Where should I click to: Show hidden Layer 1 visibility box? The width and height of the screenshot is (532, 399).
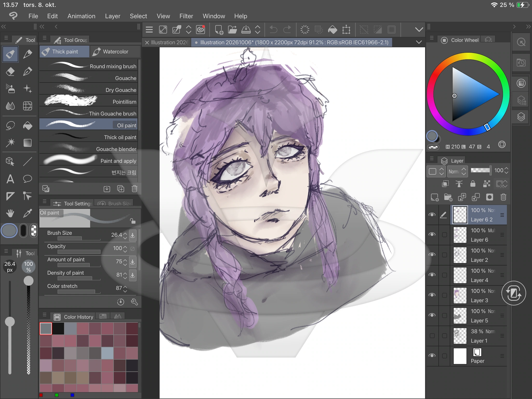click(x=432, y=336)
